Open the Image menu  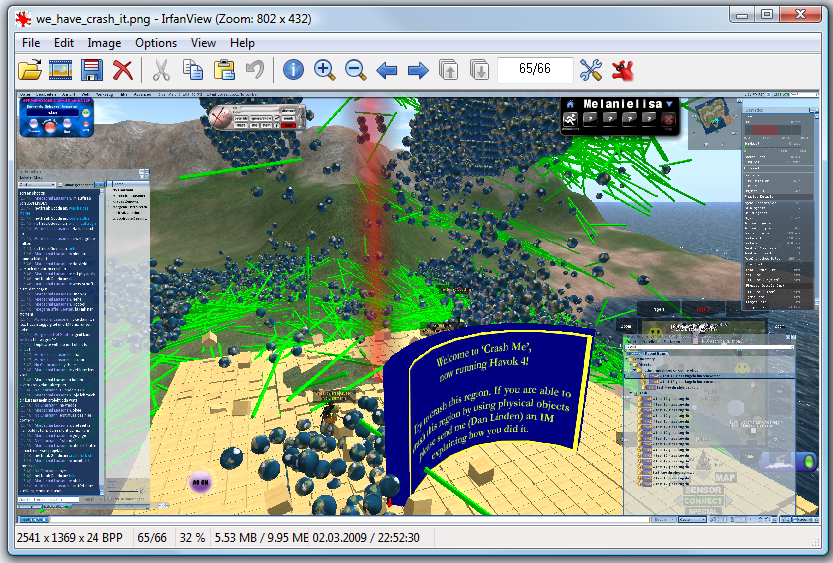point(104,43)
